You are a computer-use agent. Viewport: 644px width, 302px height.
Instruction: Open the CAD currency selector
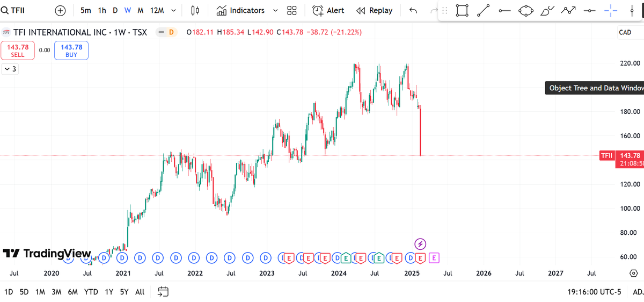[625, 32]
